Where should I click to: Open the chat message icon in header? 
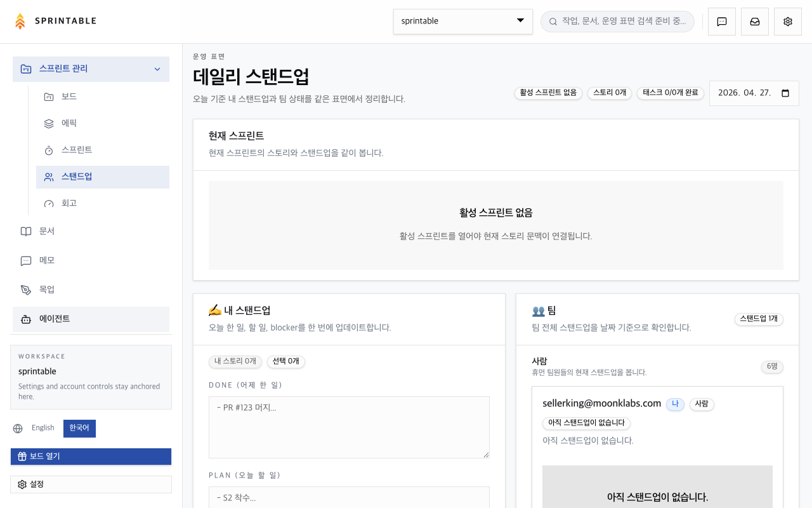[722, 22]
